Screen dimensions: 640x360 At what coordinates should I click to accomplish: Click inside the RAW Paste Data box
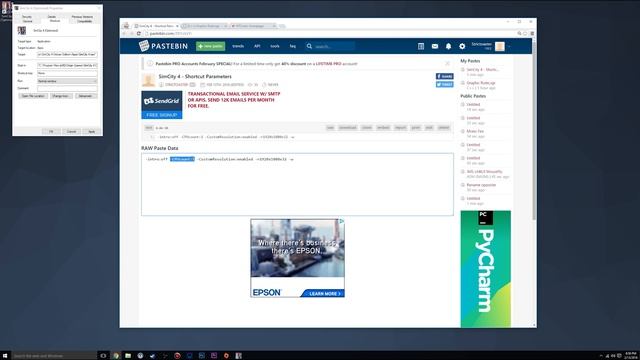click(297, 184)
